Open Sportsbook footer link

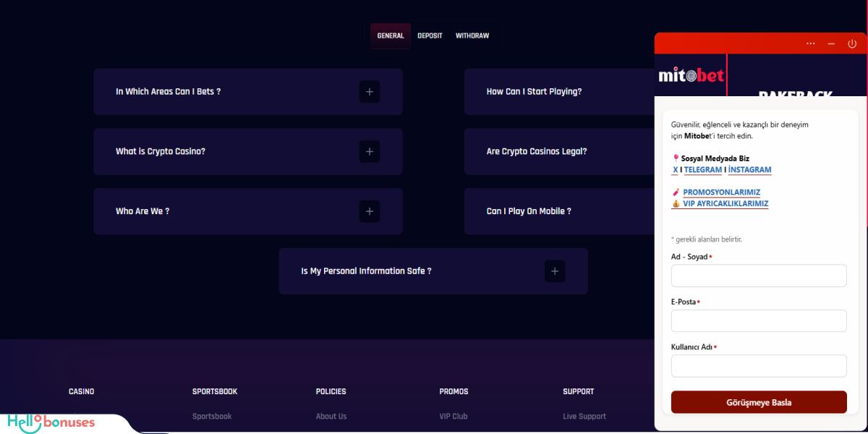click(x=212, y=417)
